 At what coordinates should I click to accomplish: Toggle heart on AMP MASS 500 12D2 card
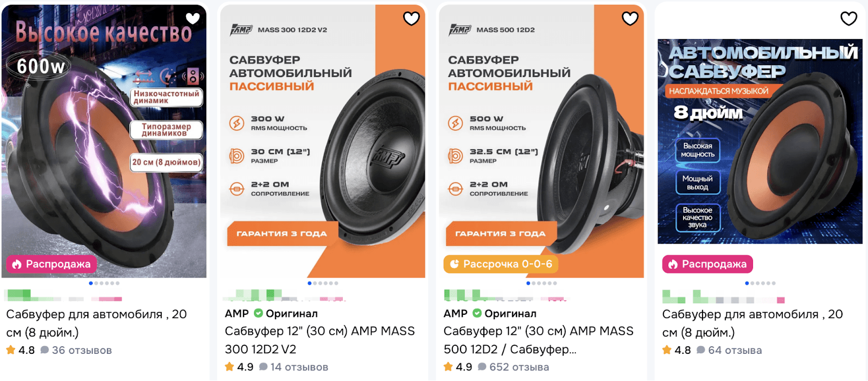click(630, 18)
